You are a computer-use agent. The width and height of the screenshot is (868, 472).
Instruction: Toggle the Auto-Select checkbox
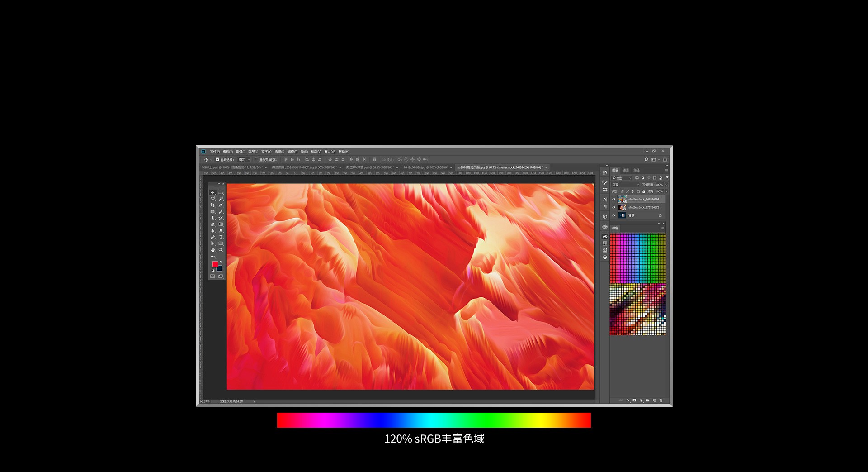[217, 159]
